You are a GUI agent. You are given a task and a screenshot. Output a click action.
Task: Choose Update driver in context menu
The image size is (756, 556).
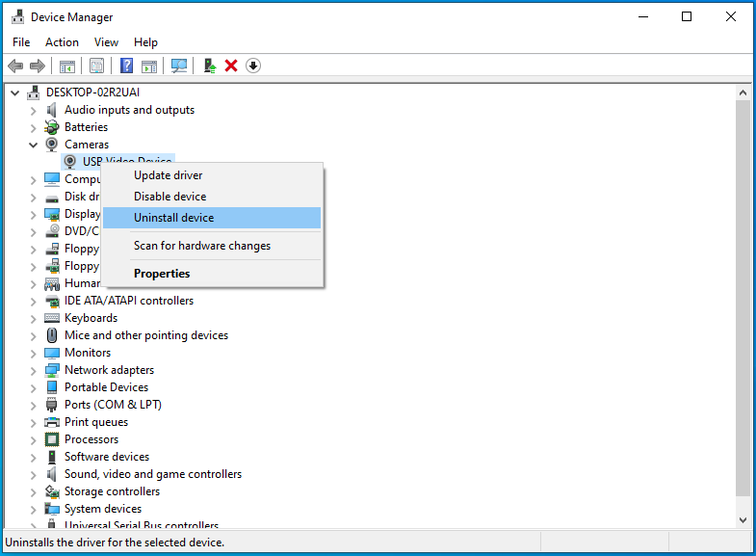[x=168, y=175]
